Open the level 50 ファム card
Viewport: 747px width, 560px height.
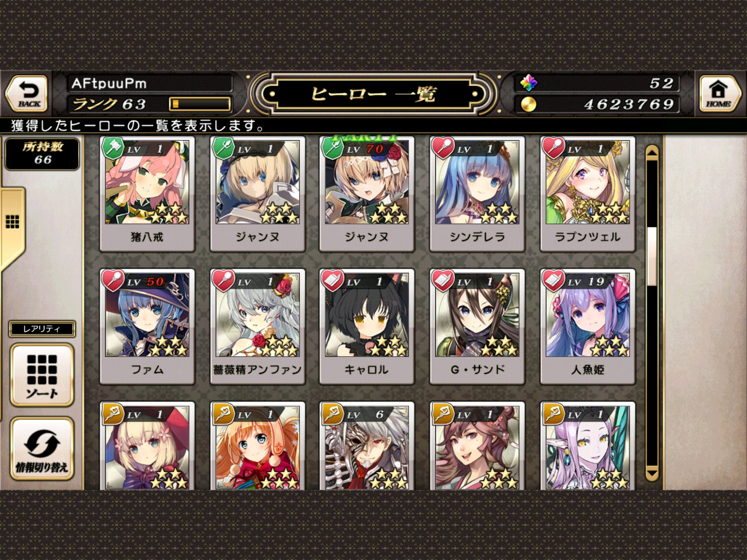pos(147,326)
